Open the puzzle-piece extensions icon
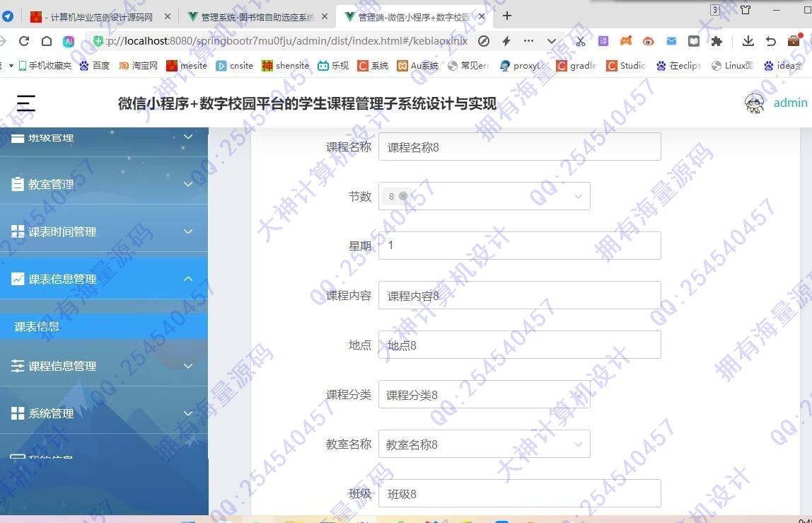Image resolution: width=812 pixels, height=523 pixels. 717,41
